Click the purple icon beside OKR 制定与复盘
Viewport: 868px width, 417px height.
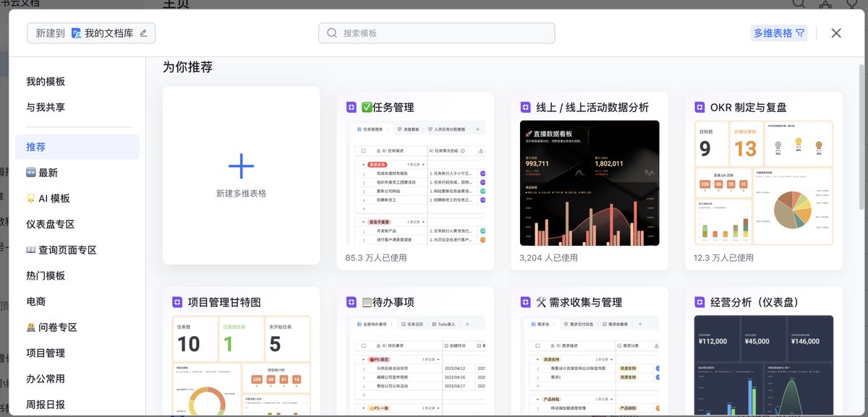coord(699,108)
